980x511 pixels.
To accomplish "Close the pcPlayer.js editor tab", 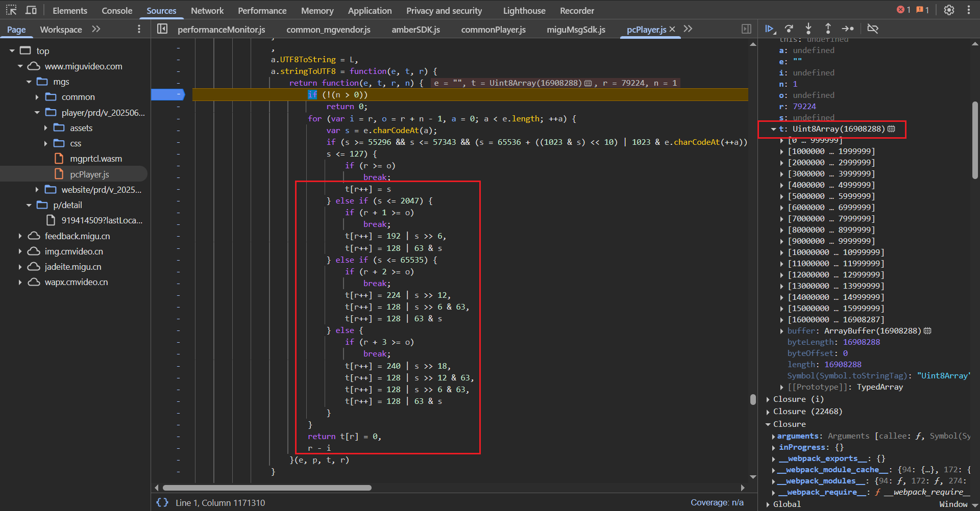I will tap(672, 29).
